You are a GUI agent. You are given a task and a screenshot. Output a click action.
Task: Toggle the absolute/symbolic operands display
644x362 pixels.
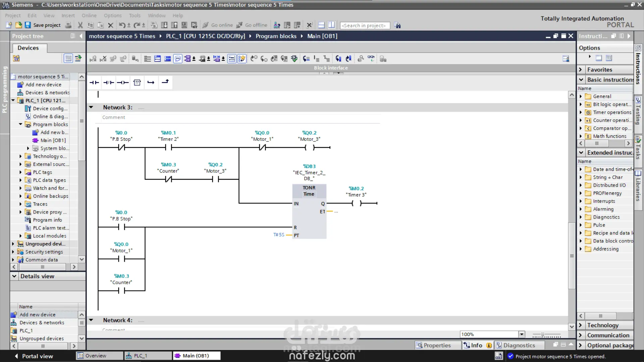coord(188,59)
